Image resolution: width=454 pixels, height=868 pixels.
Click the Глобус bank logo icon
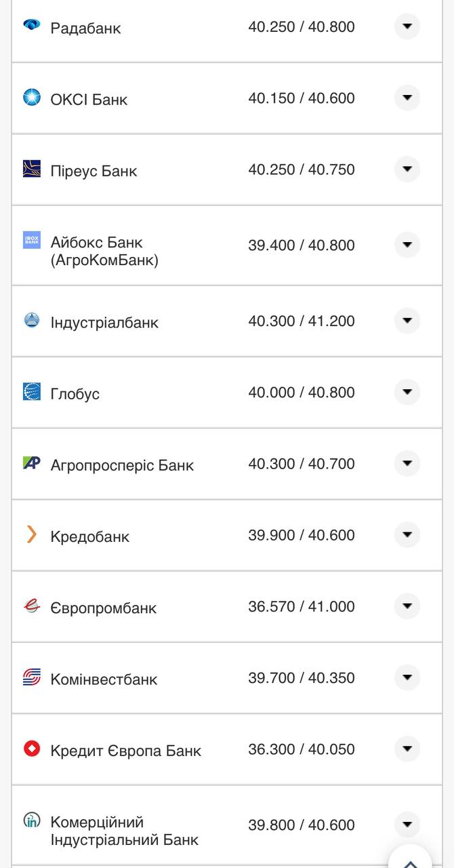32,391
